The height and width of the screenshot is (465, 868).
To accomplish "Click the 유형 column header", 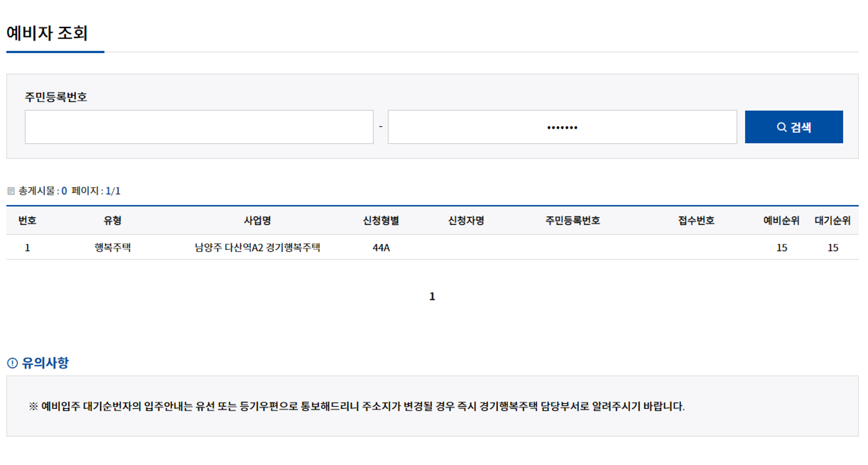I will coord(112,221).
